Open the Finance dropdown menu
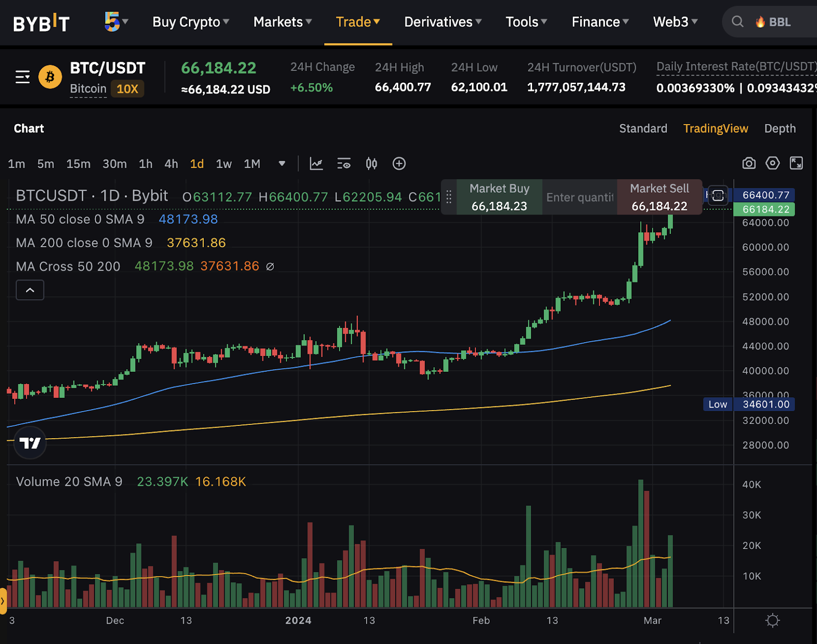Screen dimensions: 817x644 coord(600,22)
